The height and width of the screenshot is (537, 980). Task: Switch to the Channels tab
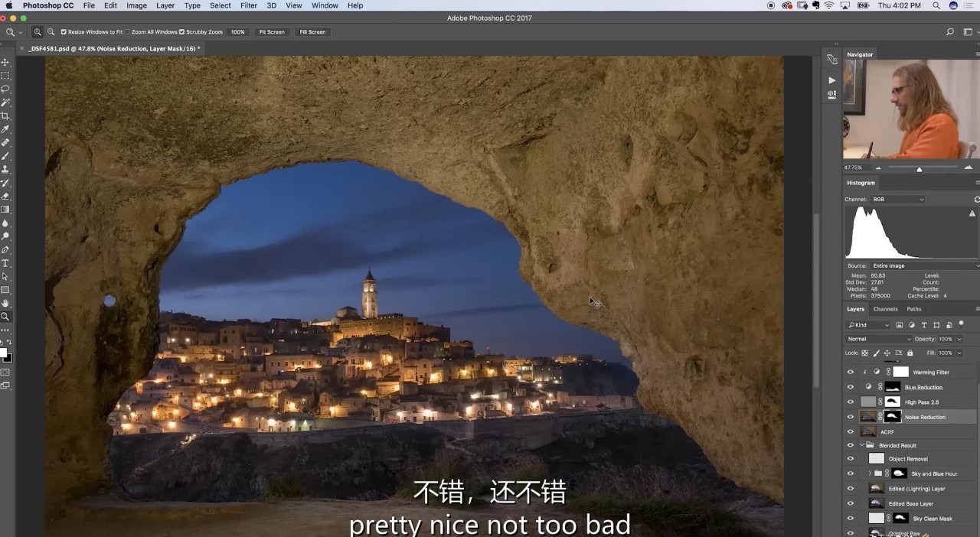885,309
